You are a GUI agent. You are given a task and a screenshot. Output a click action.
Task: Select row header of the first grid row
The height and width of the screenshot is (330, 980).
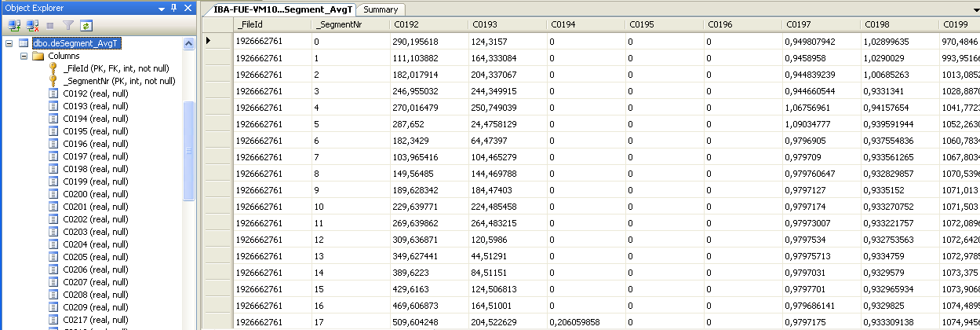coord(217,40)
